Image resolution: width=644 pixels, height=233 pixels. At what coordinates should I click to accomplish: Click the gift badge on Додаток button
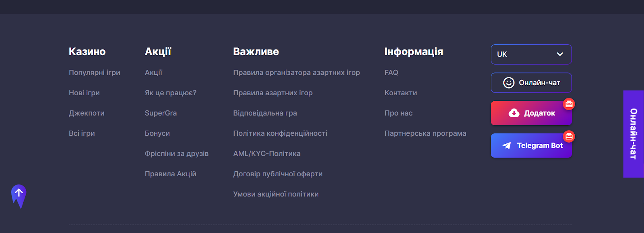point(569,104)
